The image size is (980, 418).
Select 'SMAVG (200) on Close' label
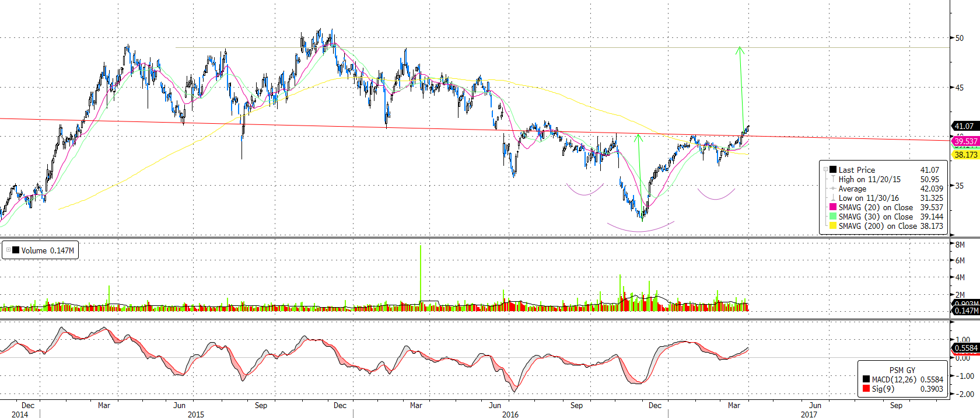pos(877,226)
